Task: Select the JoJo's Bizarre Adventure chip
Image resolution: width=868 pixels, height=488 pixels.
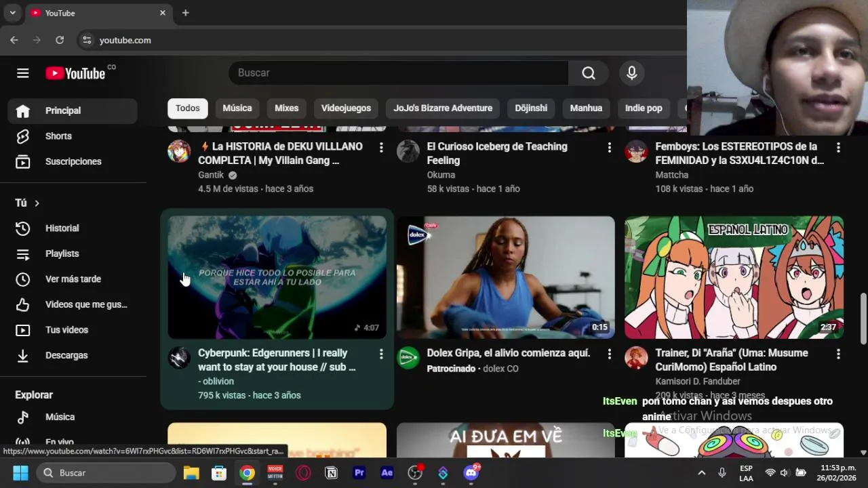Action: (x=443, y=108)
